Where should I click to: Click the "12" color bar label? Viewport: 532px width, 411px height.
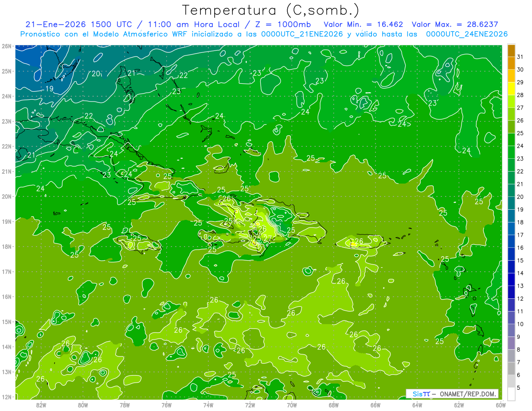coord(520,298)
